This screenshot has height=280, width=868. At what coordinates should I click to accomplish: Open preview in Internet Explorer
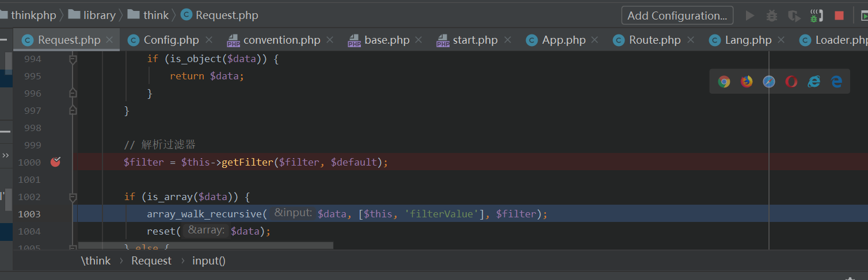(814, 82)
